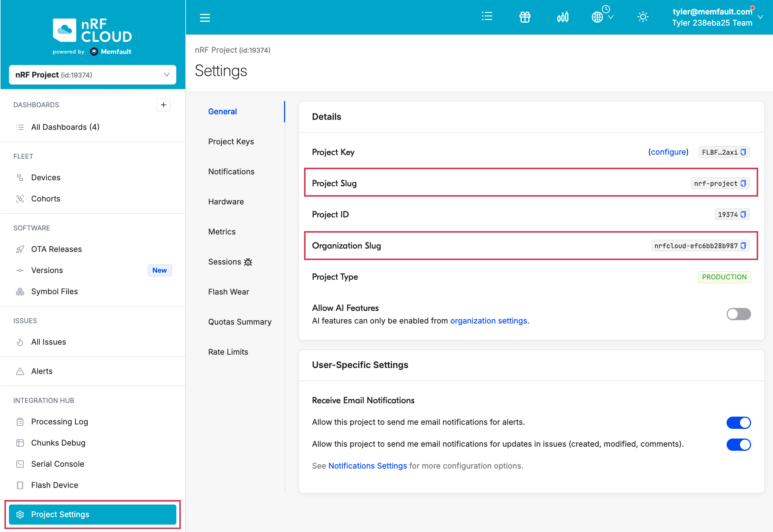Open Symbol Files

click(55, 291)
